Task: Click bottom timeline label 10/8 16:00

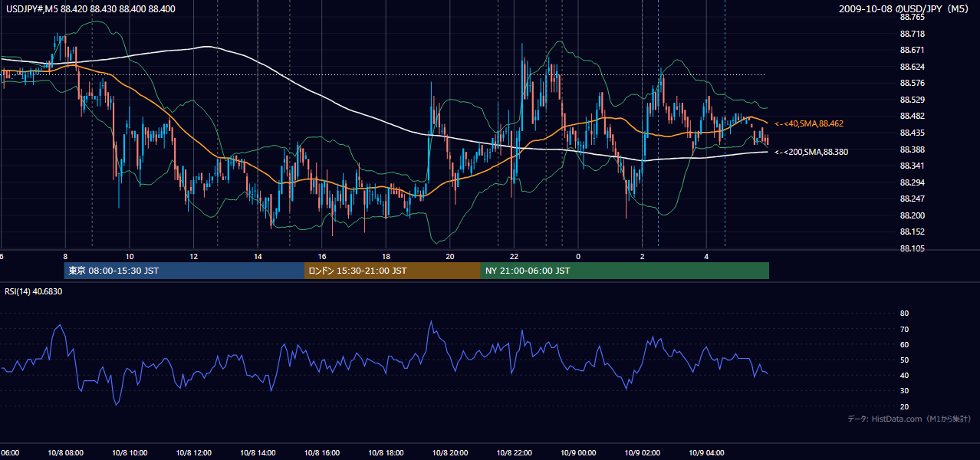Action: tap(322, 453)
